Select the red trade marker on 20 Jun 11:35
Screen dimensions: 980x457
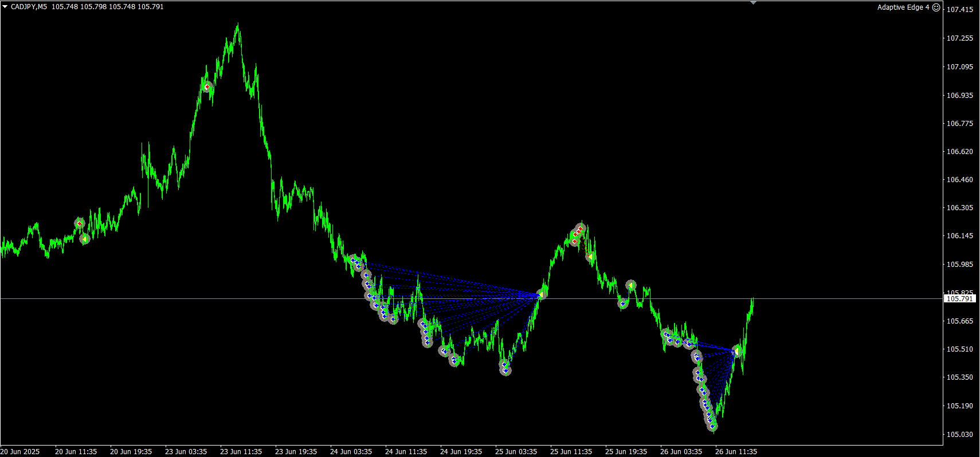click(80, 223)
